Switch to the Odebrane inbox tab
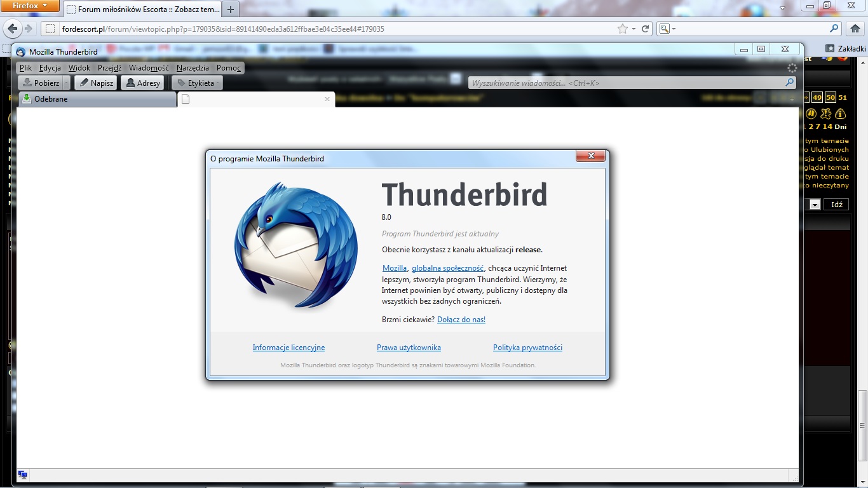 (97, 99)
